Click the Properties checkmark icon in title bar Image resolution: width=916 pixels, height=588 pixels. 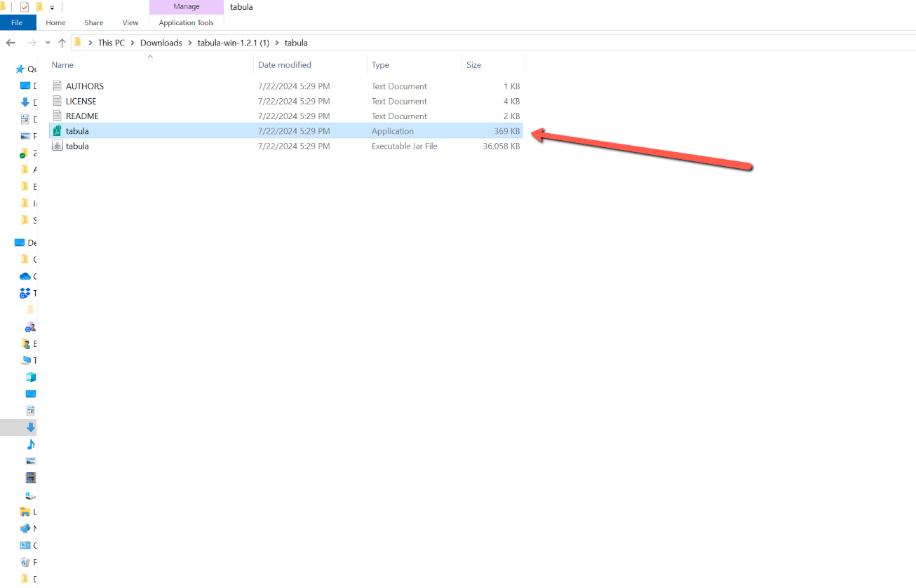point(25,7)
